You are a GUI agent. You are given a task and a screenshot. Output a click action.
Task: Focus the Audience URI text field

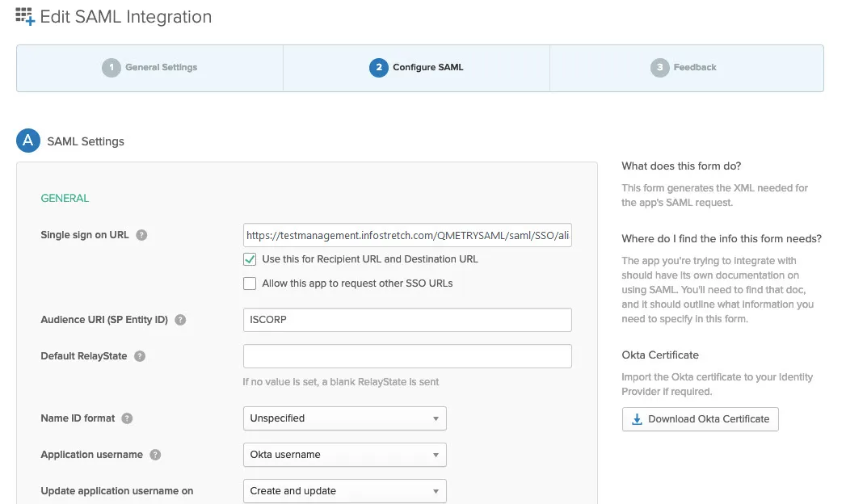tap(407, 320)
